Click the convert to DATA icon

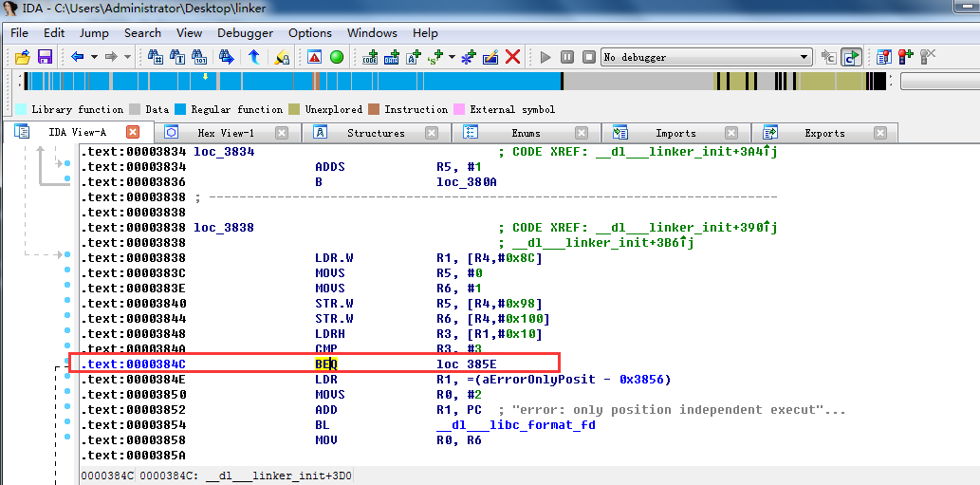tap(392, 58)
